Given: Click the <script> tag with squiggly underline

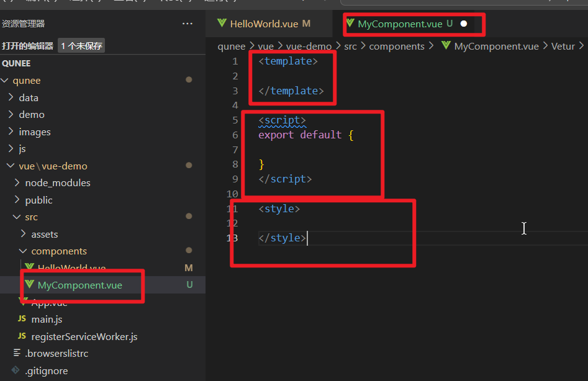Looking at the screenshot, I should point(282,120).
